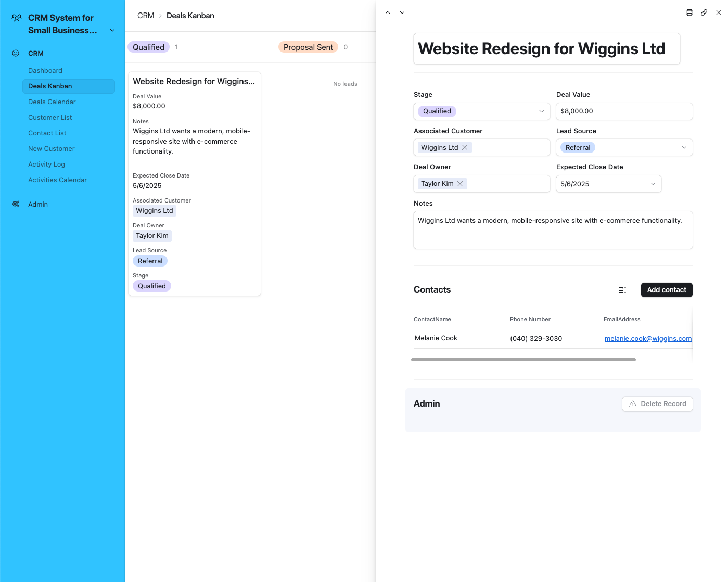Click the gear icon beside Admin in the sidebar

(x=15, y=204)
